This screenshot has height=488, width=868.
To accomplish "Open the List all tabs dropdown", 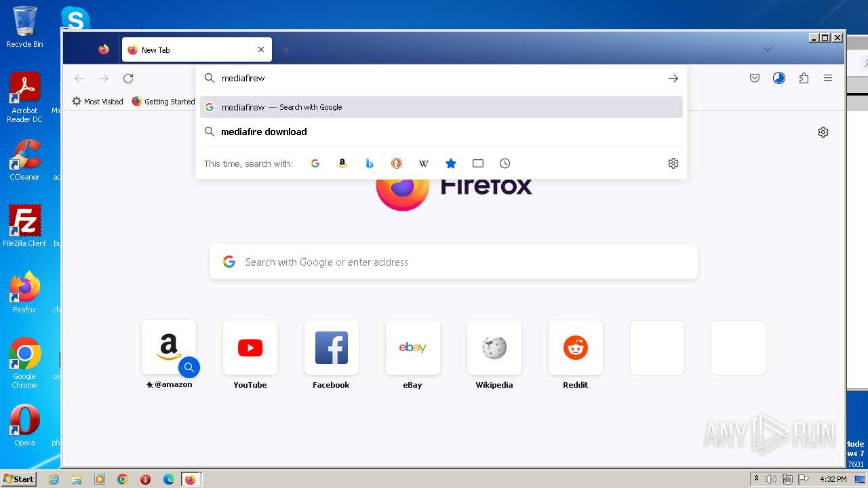I will point(768,49).
